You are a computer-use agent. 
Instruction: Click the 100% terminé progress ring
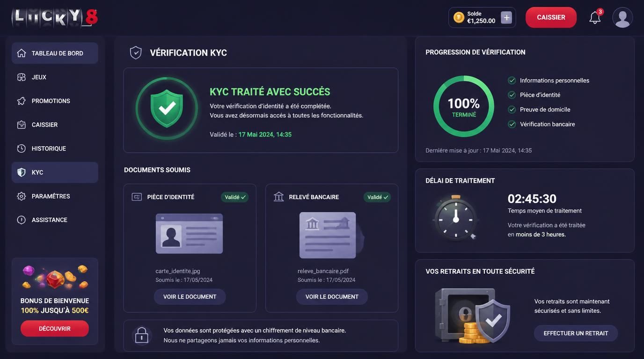coord(463,106)
